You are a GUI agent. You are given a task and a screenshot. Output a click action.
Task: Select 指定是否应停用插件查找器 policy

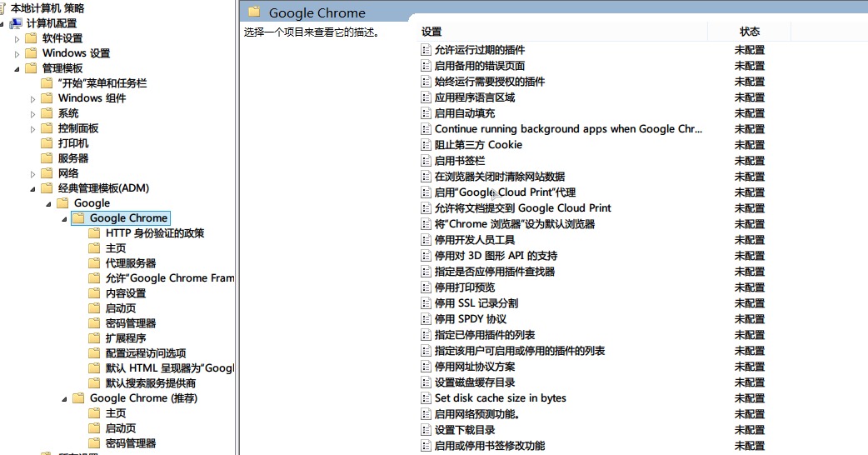[494, 272]
